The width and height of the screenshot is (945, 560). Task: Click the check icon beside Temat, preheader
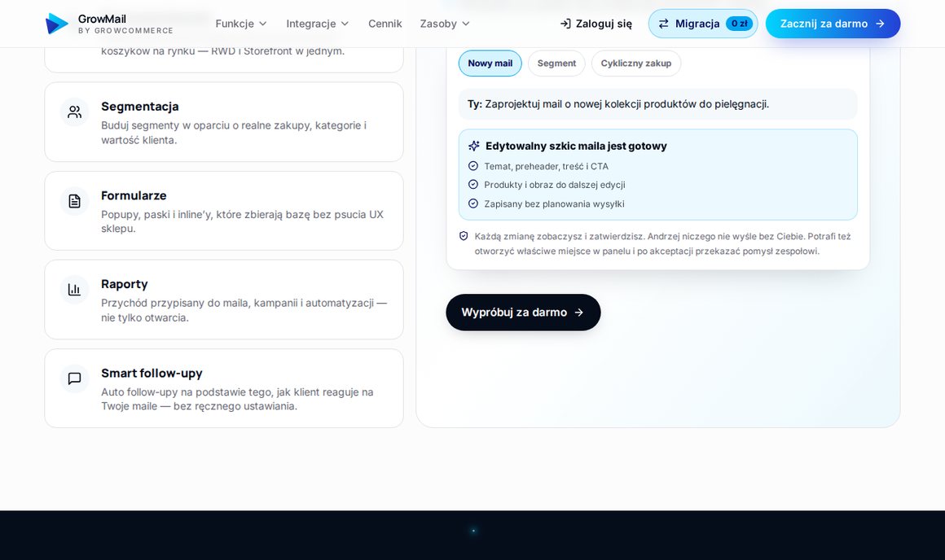tap(473, 165)
